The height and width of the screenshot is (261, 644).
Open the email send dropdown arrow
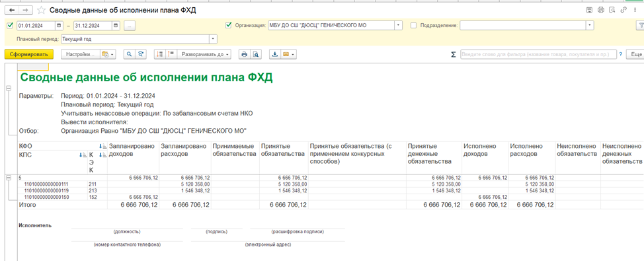tap(293, 54)
